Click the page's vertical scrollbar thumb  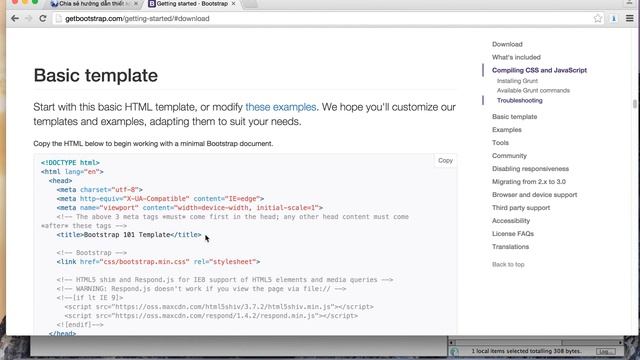(635, 104)
